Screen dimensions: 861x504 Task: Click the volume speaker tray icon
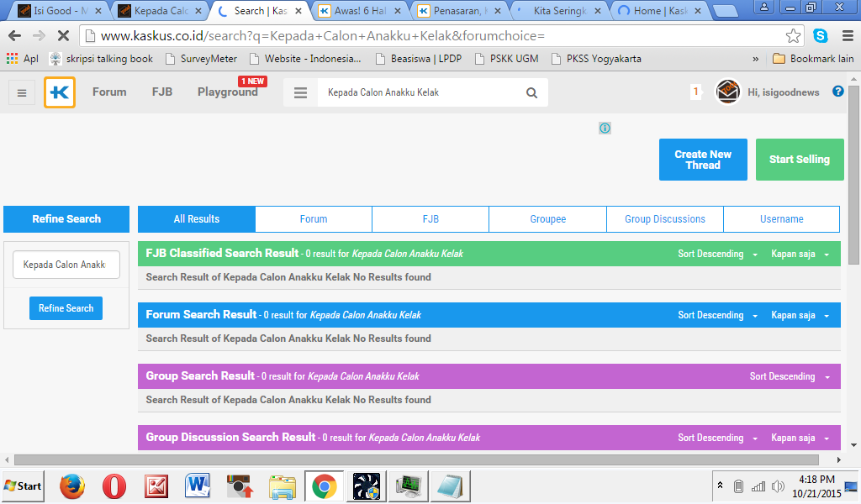(x=778, y=486)
